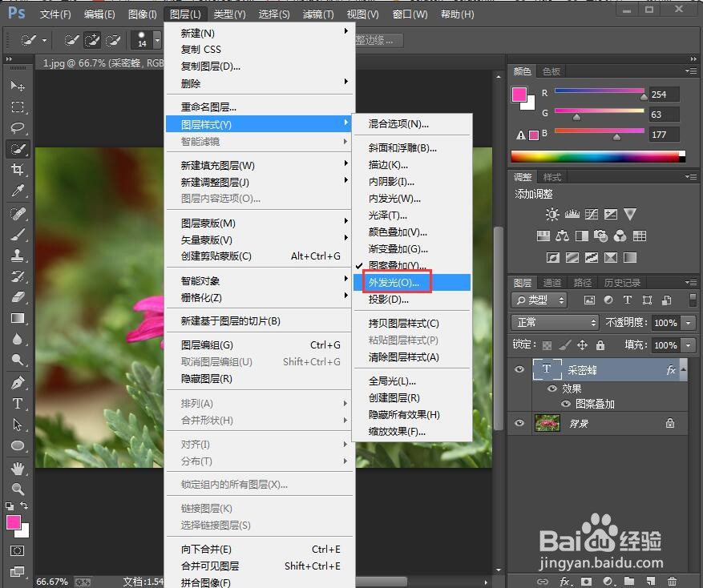Click the fx icon at Layers panel bottom
This screenshot has width=703, height=588.
point(564,581)
